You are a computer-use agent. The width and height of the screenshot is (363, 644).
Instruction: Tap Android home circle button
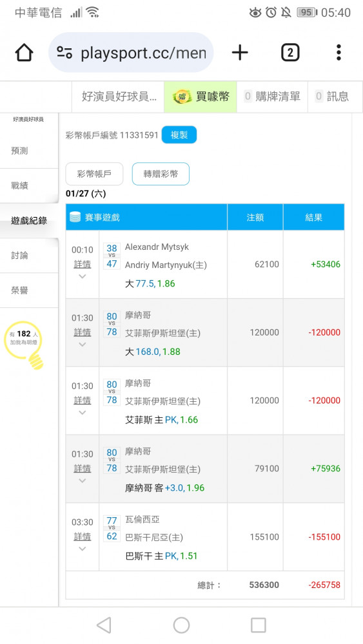tap(181, 625)
